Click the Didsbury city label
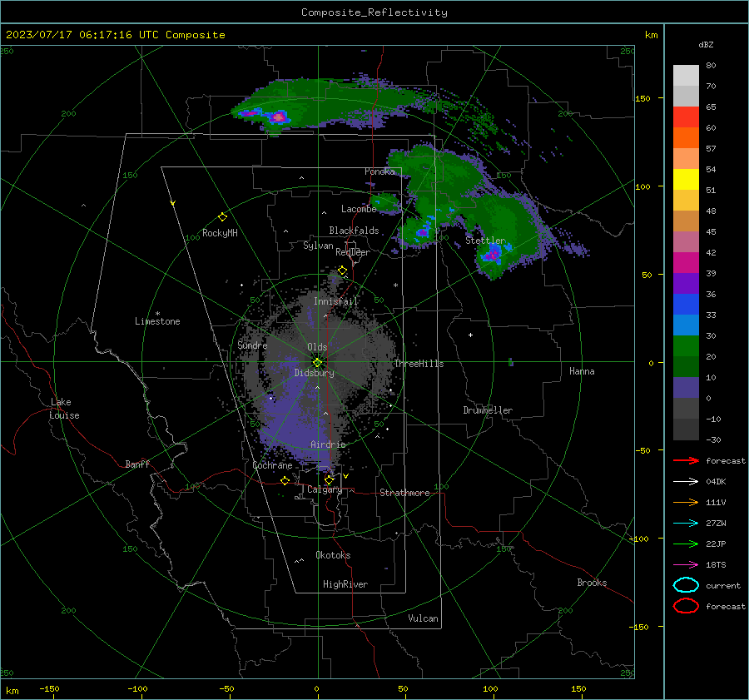The image size is (749, 700). tap(315, 373)
